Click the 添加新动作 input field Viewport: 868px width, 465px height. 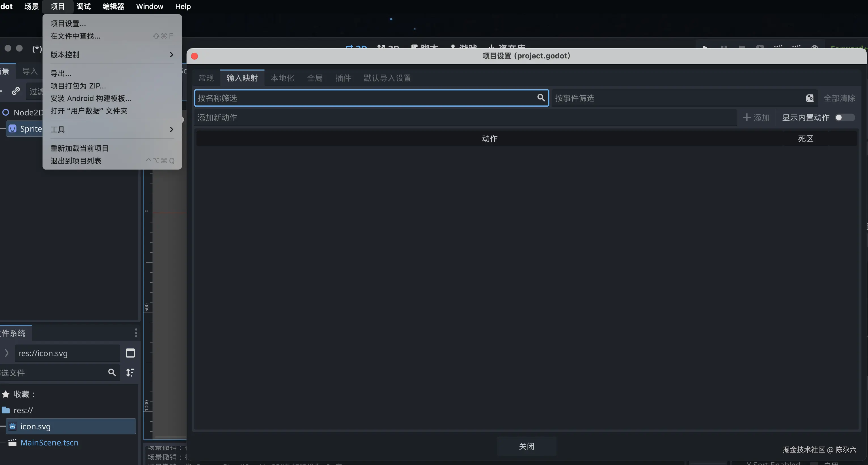(x=465, y=118)
